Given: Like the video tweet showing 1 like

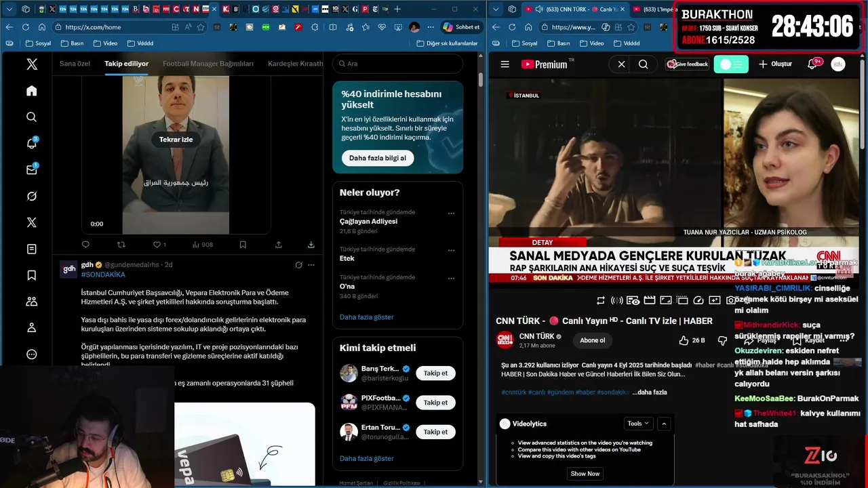Looking at the screenshot, I should [159, 245].
